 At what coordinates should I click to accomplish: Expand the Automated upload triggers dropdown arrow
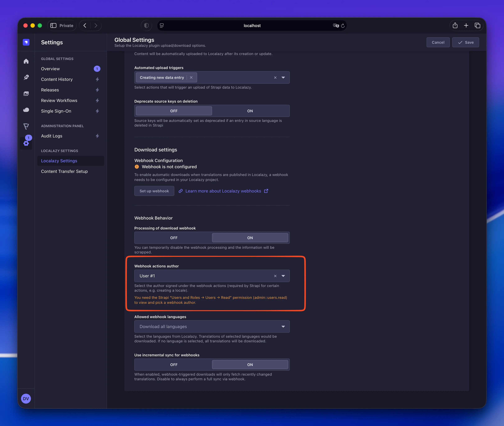click(x=283, y=78)
